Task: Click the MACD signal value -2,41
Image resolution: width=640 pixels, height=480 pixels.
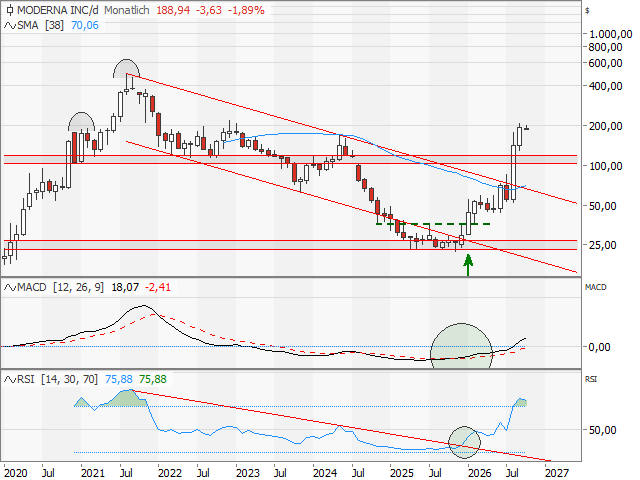Action: tap(158, 288)
